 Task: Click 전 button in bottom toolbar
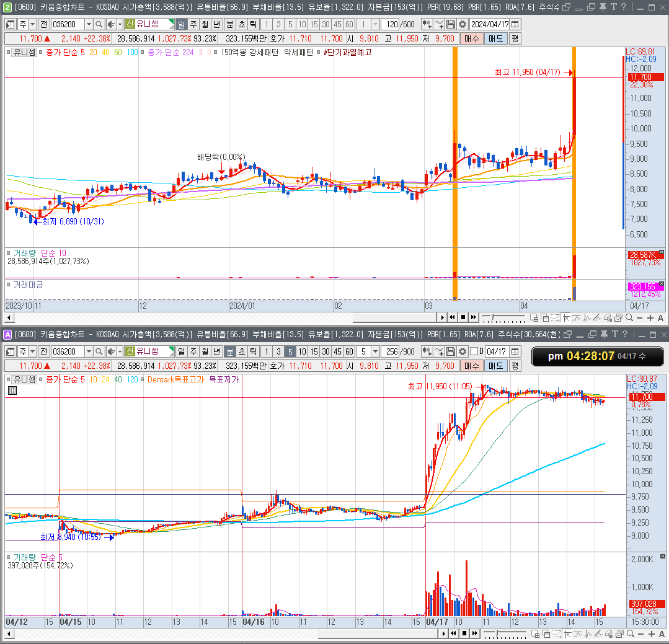[43, 351]
